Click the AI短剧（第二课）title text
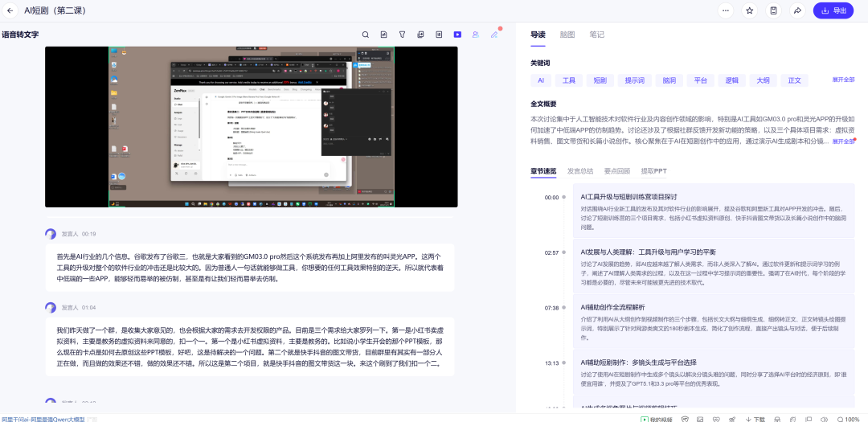Image resolution: width=868 pixels, height=422 pixels. coord(55,10)
